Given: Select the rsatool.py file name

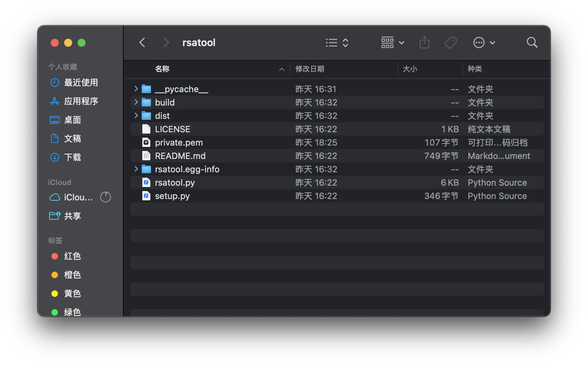Looking at the screenshot, I should pos(175,183).
